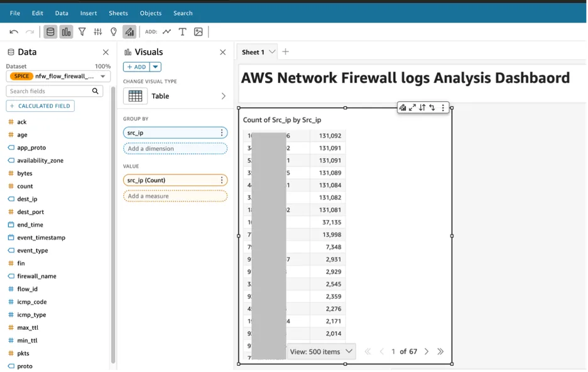Open the visual's three-dot more menu
This screenshot has width=588, height=372.
[443, 107]
